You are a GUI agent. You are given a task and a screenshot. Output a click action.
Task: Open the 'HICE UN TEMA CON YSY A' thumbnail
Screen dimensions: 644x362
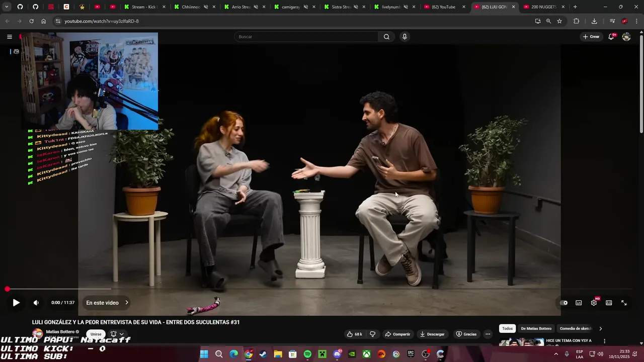point(521,342)
